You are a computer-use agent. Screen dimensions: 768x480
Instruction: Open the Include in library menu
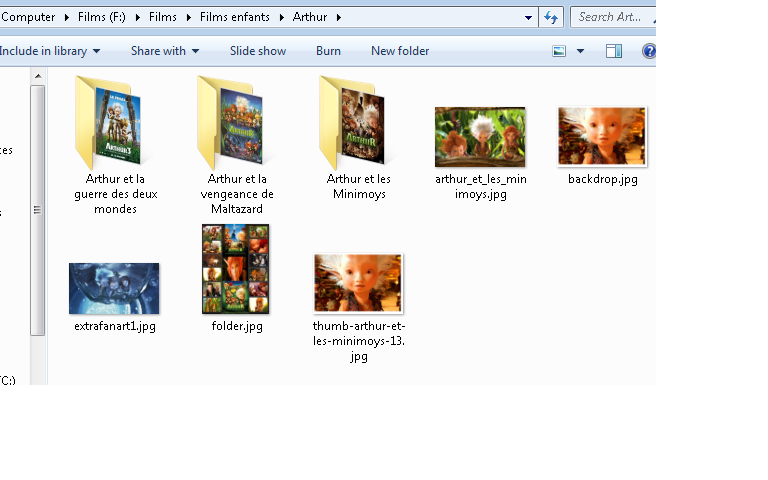[49, 51]
